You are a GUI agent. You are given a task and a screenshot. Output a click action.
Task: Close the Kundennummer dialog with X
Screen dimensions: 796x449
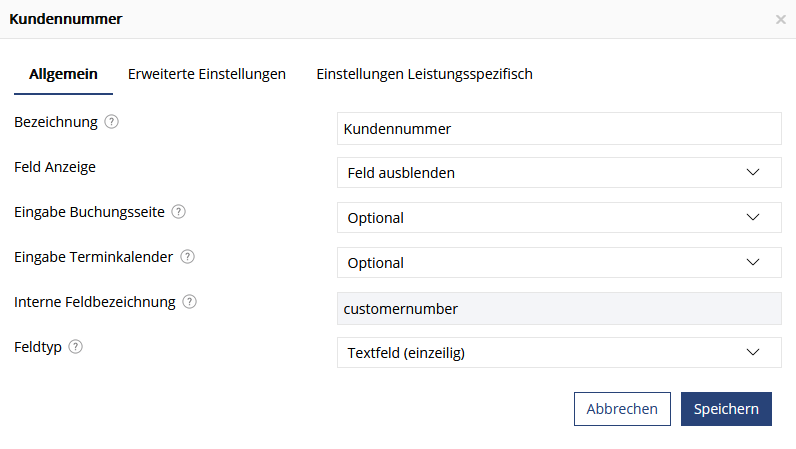pos(781,19)
